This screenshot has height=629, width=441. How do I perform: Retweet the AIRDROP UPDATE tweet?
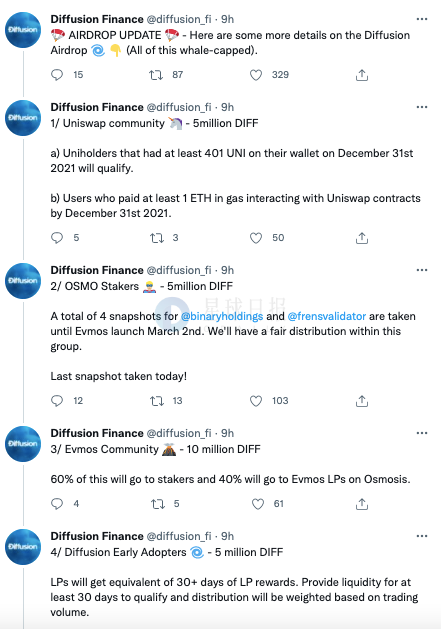coord(156,75)
